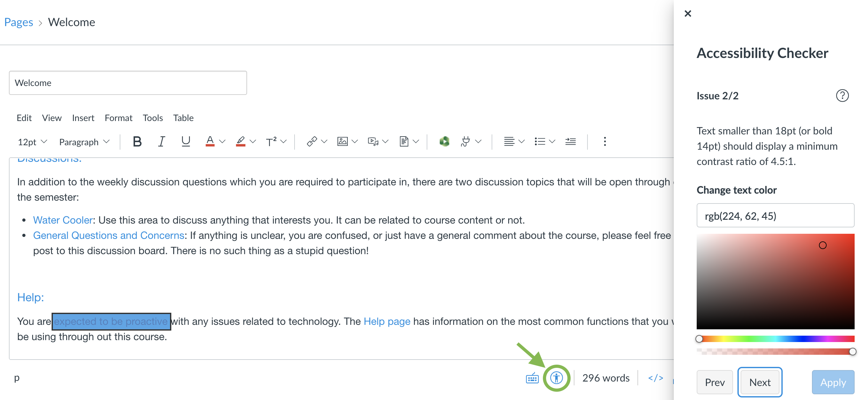Open the green Studio media tool
Viewport: 868px width, 400px height.
click(x=444, y=141)
